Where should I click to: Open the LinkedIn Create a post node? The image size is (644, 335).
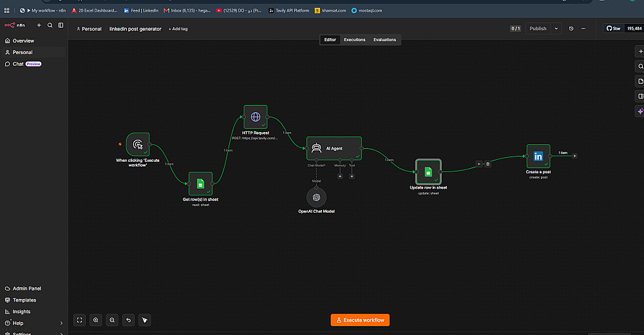tap(538, 156)
